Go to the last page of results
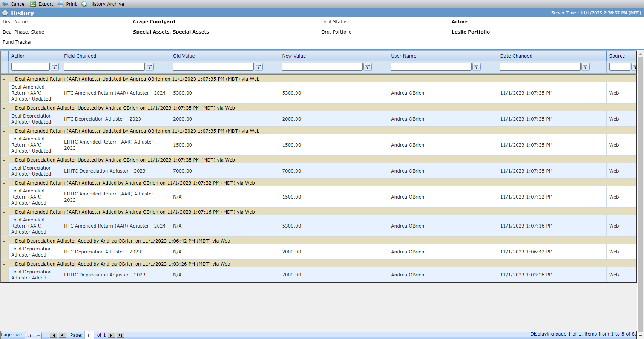The height and width of the screenshot is (339, 644). tap(121, 335)
